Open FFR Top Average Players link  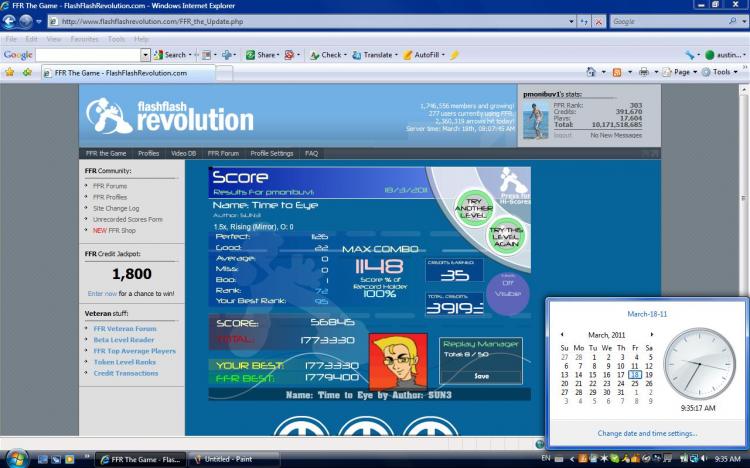click(x=135, y=351)
